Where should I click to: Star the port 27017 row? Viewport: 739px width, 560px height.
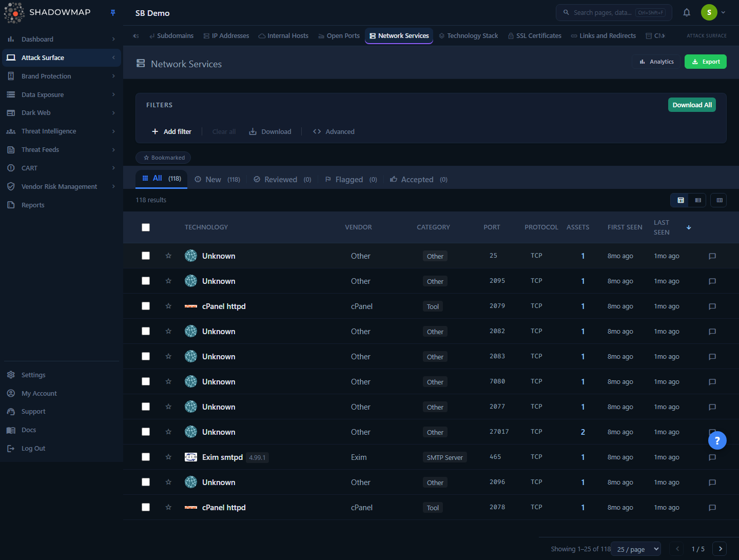tap(168, 432)
